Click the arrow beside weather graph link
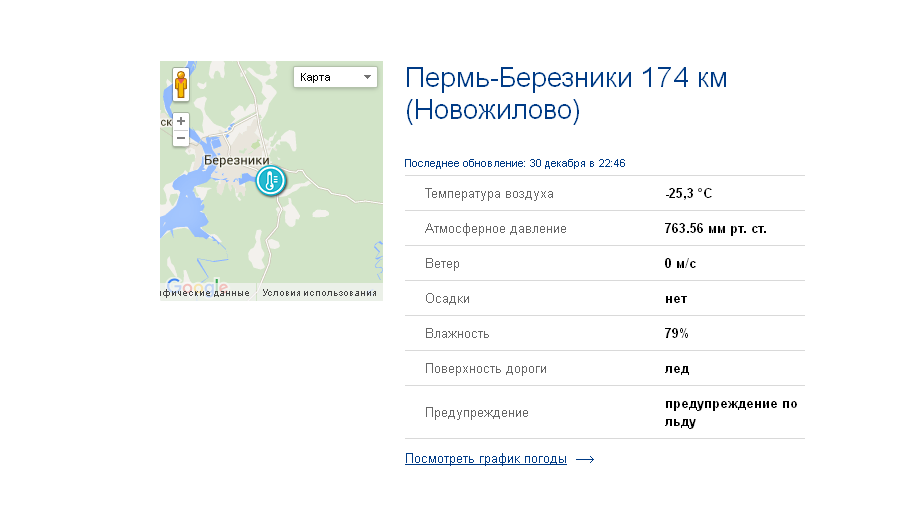This screenshot has height=507, width=924. [585, 460]
